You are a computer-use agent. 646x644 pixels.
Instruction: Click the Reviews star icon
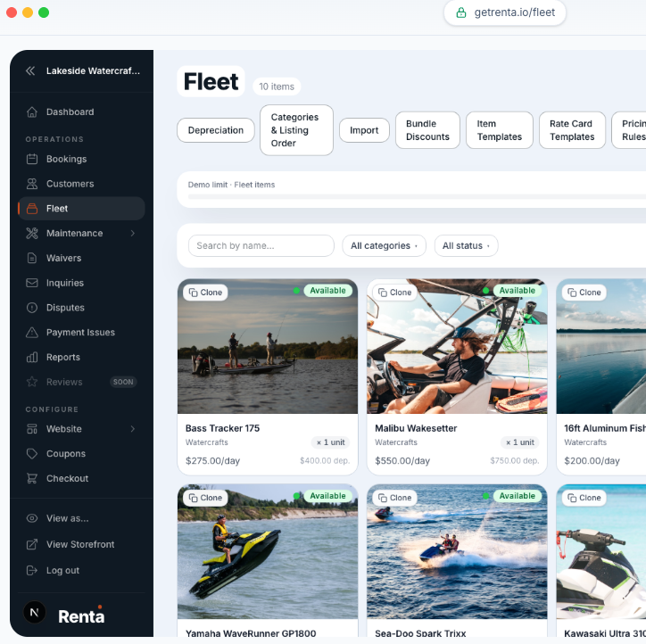click(x=32, y=382)
